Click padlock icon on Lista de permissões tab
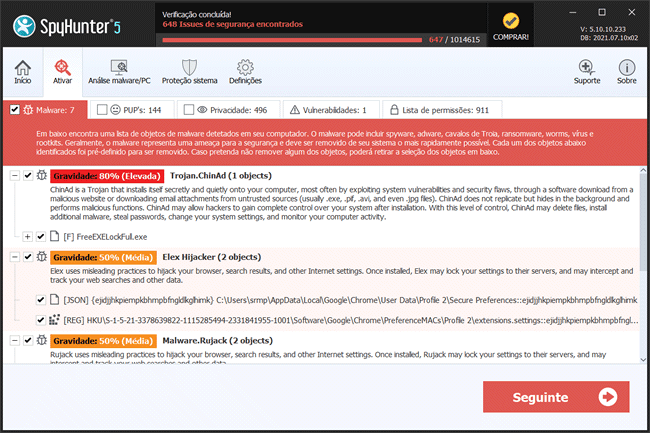Viewport: 650px width, 433px height. (394, 109)
